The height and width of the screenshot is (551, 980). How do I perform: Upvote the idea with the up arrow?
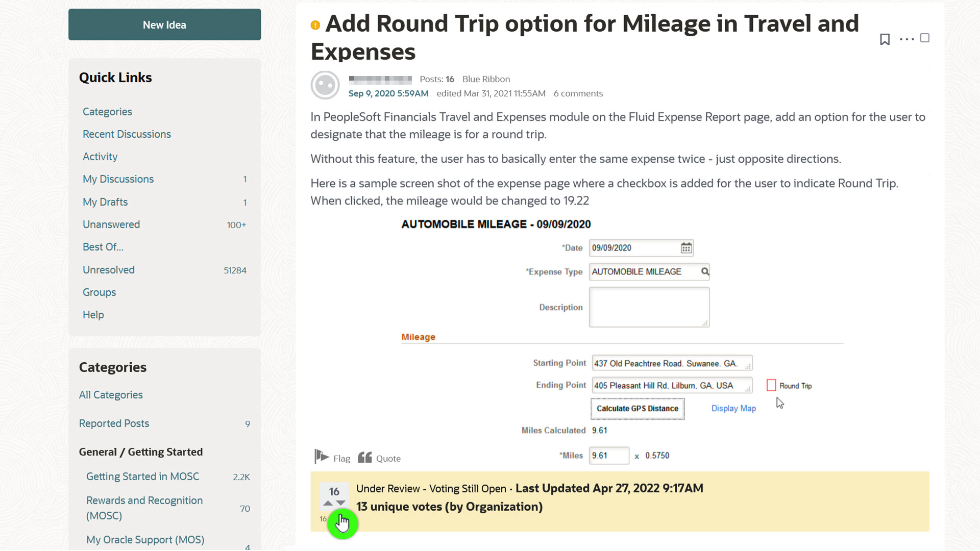[x=328, y=503]
